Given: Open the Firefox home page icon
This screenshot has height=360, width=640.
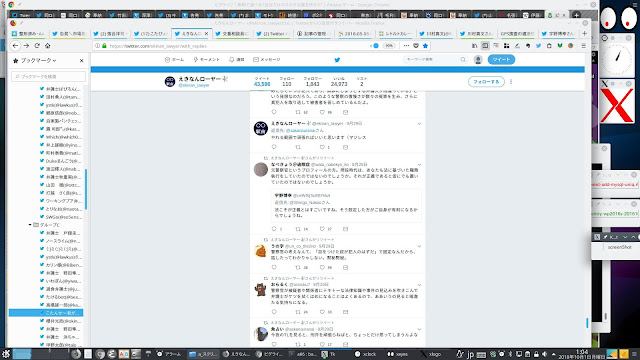Looking at the screenshot, I should 47,46.
